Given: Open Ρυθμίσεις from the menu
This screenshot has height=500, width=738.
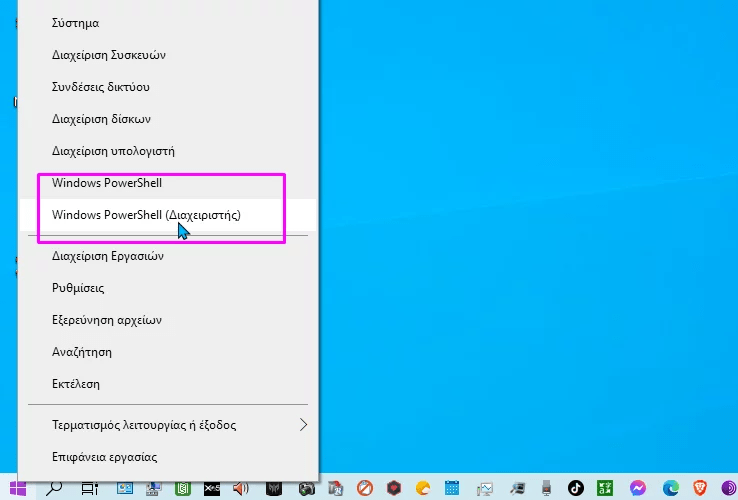Looking at the screenshot, I should pyautogui.click(x=168, y=288).
